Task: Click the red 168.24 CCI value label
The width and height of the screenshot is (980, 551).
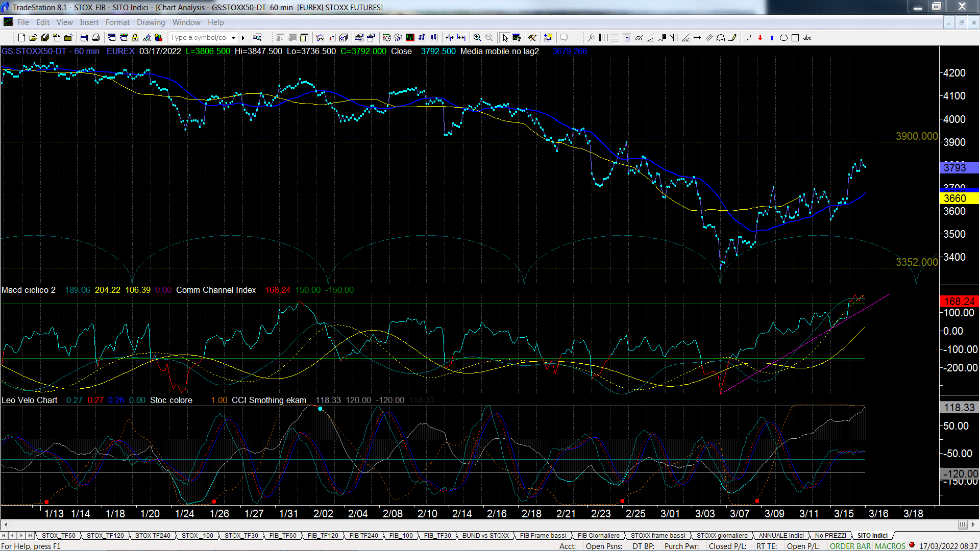Action: (959, 302)
